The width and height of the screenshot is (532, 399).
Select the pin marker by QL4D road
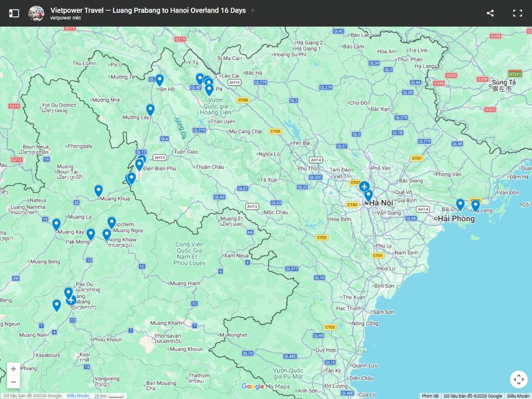click(x=200, y=79)
